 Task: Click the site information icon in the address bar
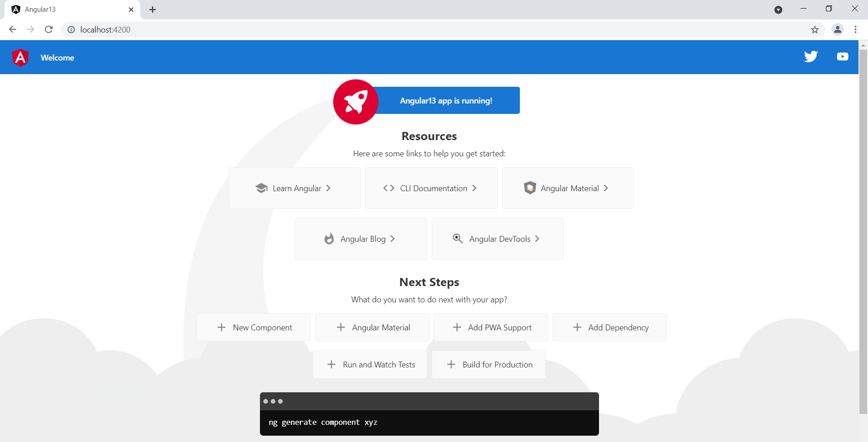[71, 29]
